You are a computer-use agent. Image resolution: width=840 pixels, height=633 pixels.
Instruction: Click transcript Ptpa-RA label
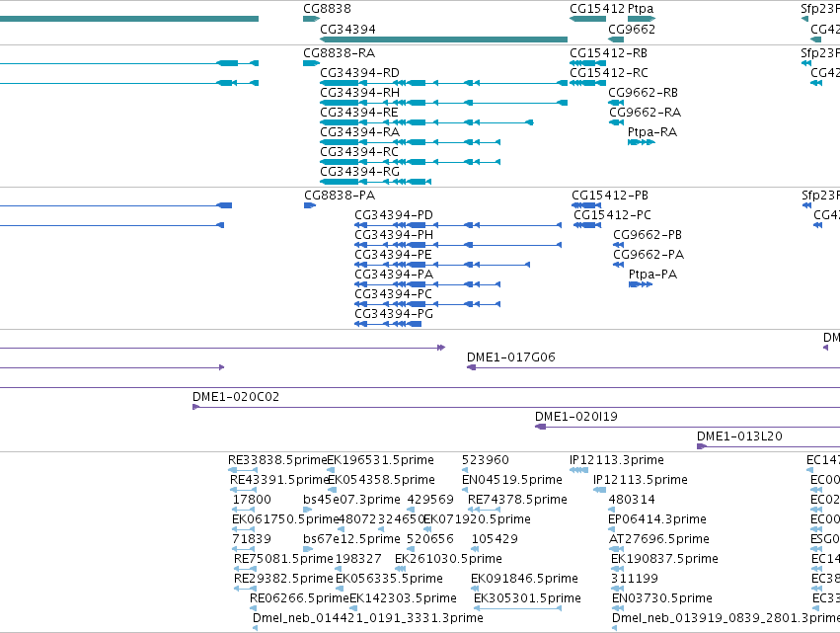652,132
